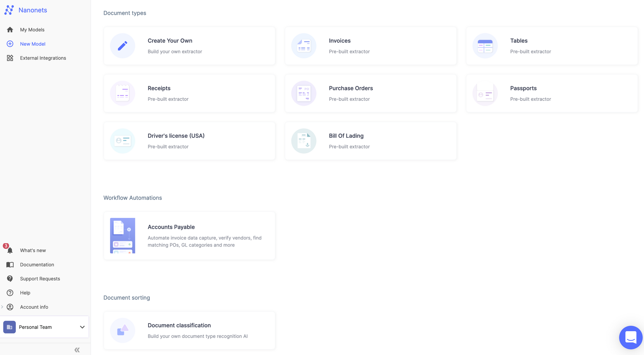Image resolution: width=644 pixels, height=355 pixels.
Task: Click the Document classification shapes icon
Action: point(122,330)
